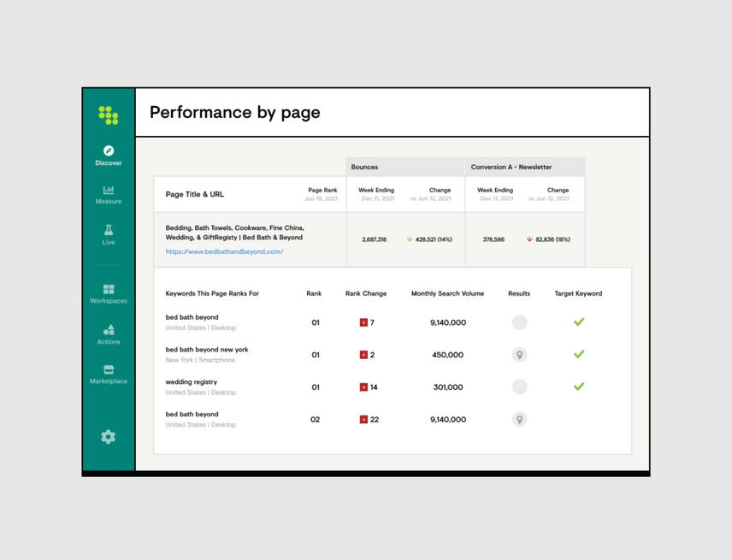Click the Results column header
The image size is (732, 560).
click(519, 293)
